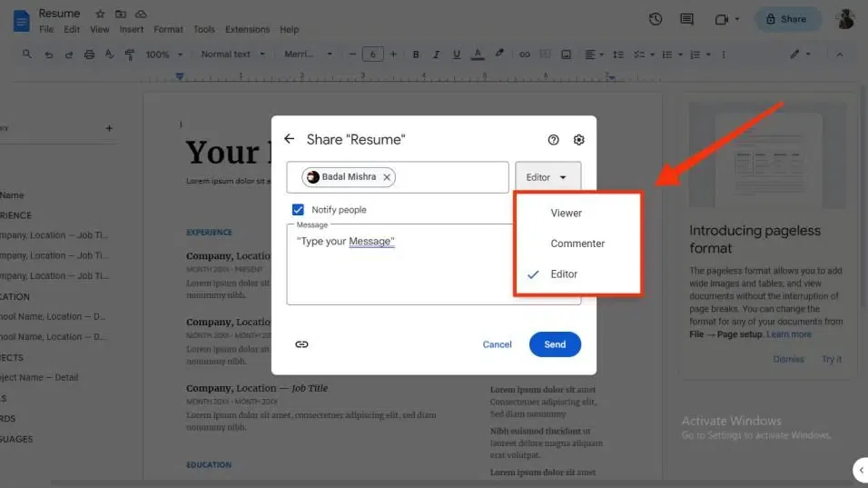
Task: Open the Format menu
Action: pos(168,29)
